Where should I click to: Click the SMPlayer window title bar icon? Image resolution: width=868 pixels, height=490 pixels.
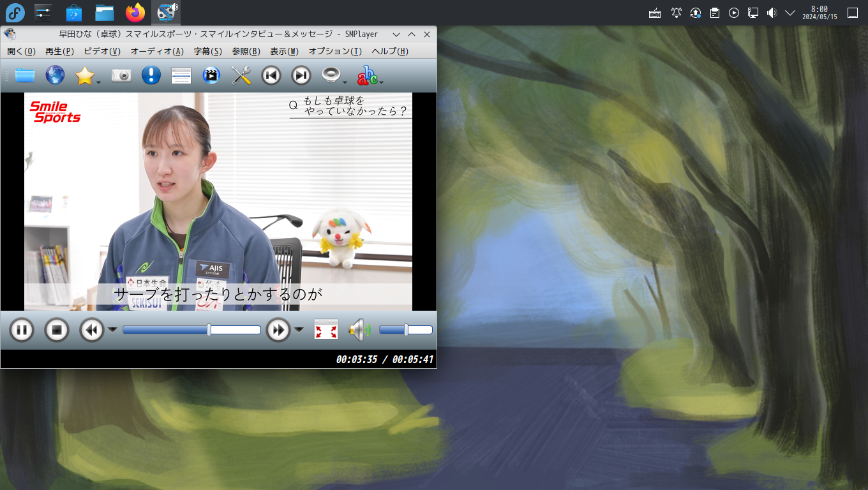[x=10, y=34]
